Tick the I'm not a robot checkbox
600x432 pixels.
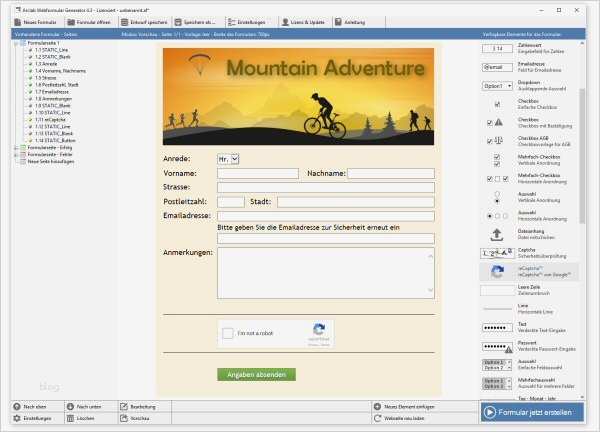[228, 333]
